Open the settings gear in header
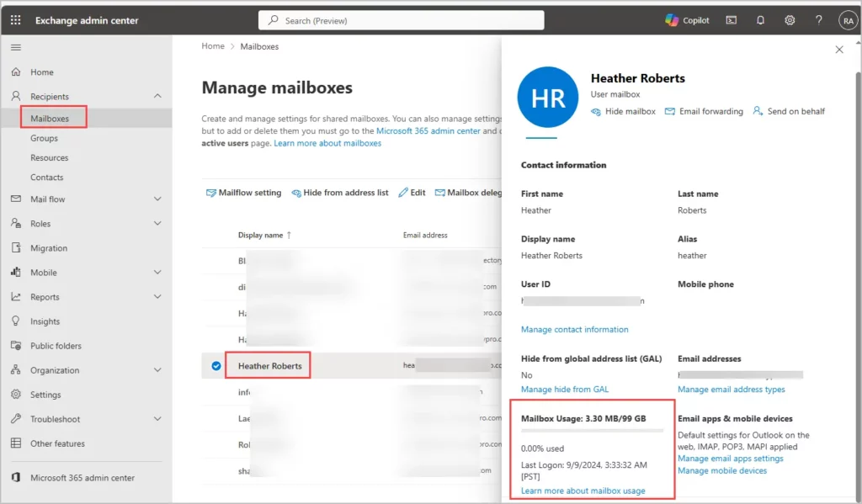 tap(790, 20)
